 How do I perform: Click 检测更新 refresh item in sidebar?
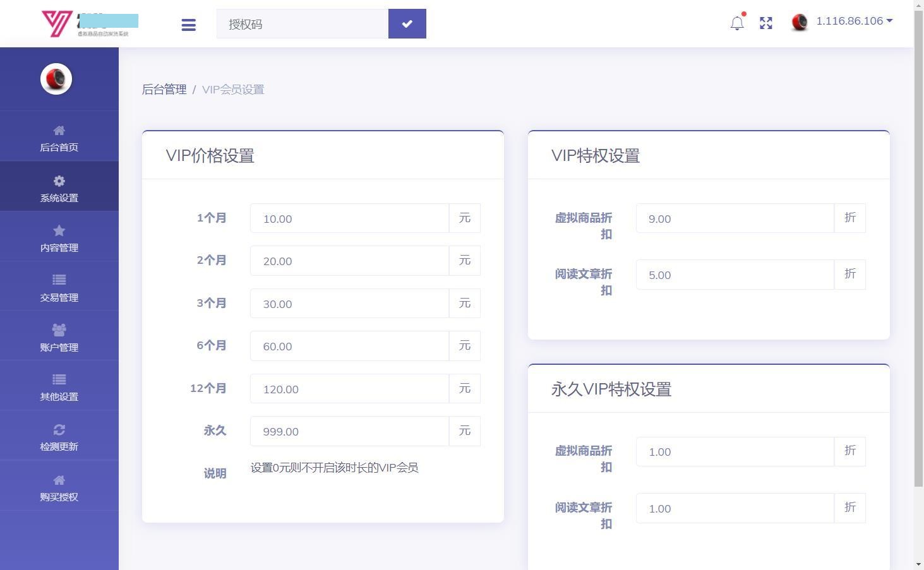point(59,437)
